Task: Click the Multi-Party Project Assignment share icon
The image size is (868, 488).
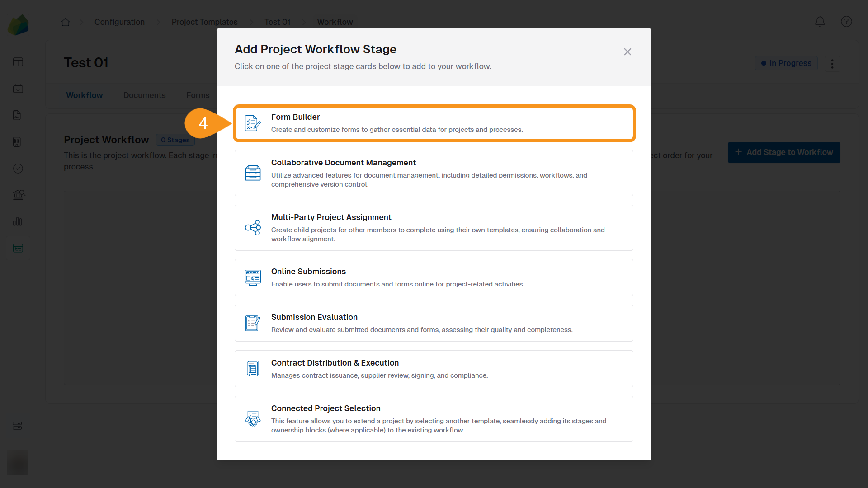Action: pyautogui.click(x=253, y=228)
